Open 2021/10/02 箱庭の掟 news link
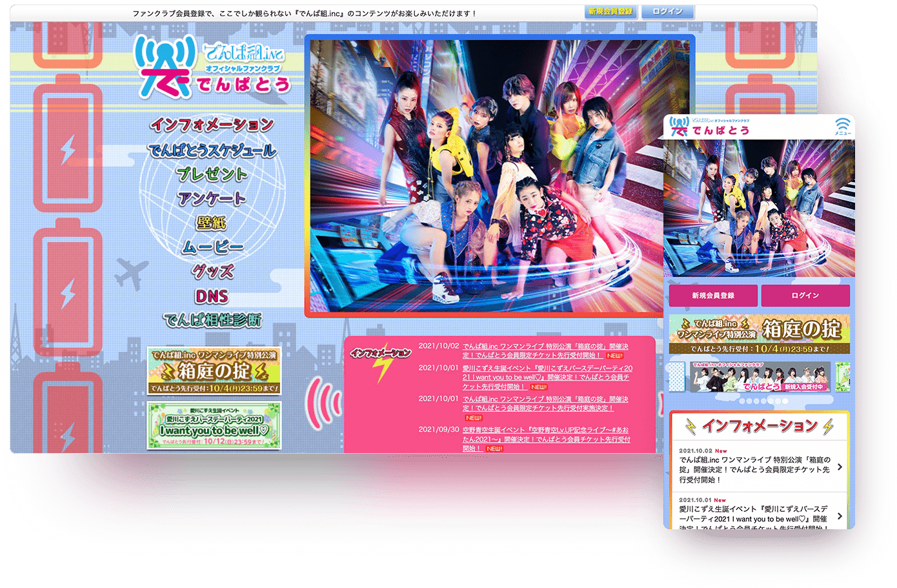897x588 pixels. point(545,350)
